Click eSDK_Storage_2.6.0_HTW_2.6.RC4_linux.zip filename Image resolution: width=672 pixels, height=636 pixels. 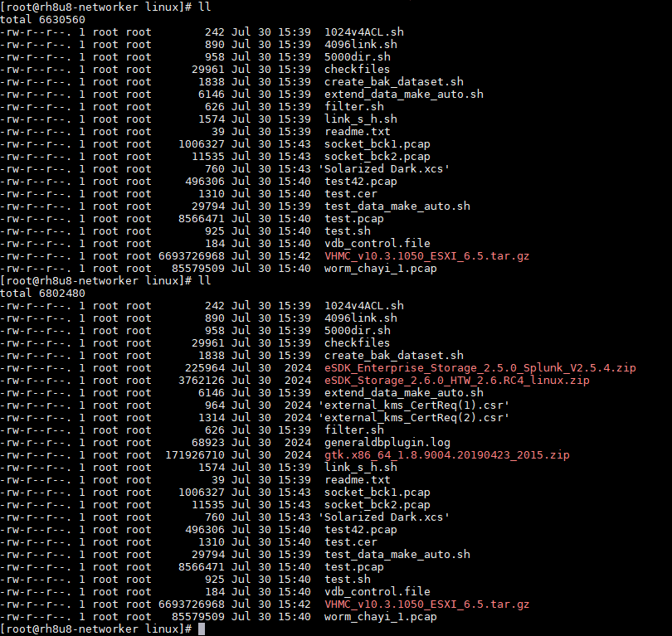457,381
